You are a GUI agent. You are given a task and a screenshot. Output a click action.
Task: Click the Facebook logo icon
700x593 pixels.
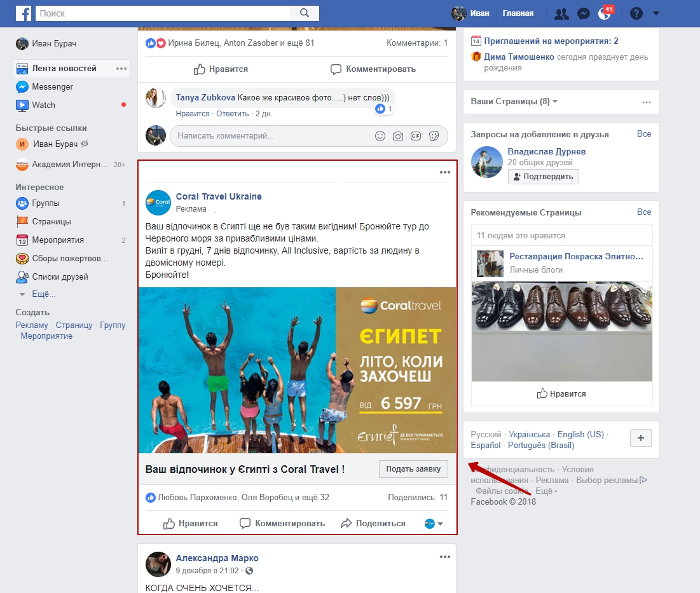pyautogui.click(x=24, y=13)
